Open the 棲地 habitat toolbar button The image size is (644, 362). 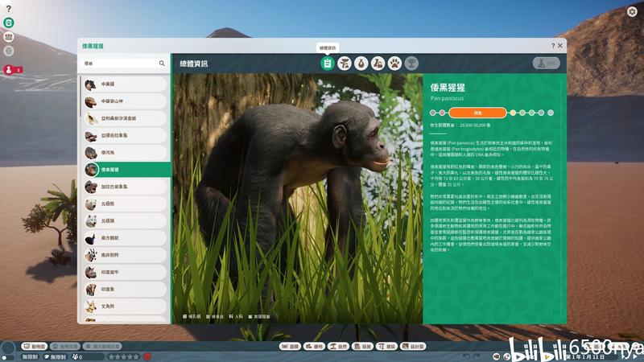click(x=314, y=347)
